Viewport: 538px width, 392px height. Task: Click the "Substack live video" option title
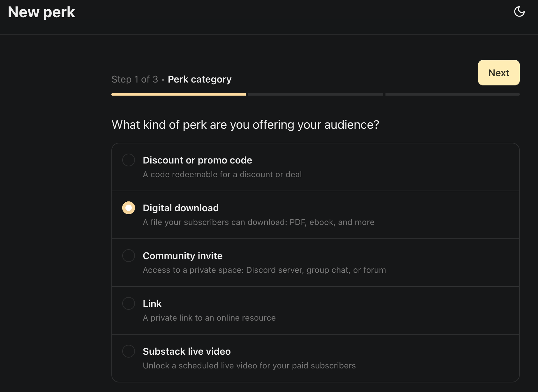click(x=187, y=351)
